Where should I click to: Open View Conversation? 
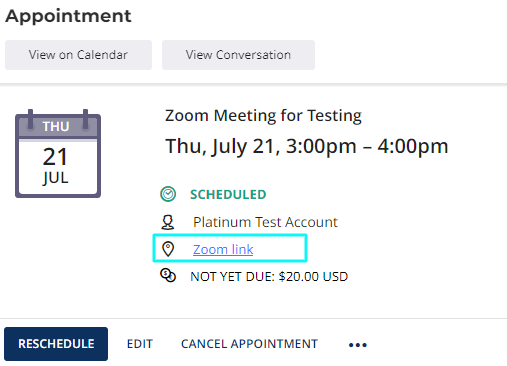pyautogui.click(x=238, y=55)
